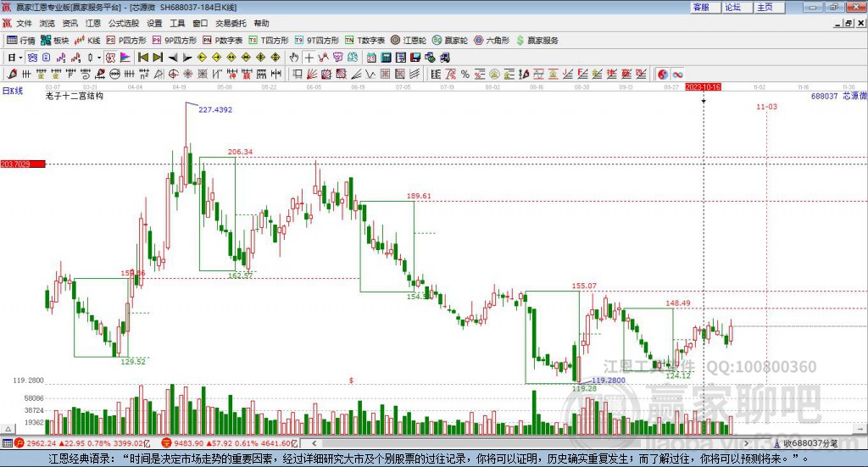868x467 pixels.
Task: Open the 日 period dropdown arrow
Action: (x=20, y=58)
